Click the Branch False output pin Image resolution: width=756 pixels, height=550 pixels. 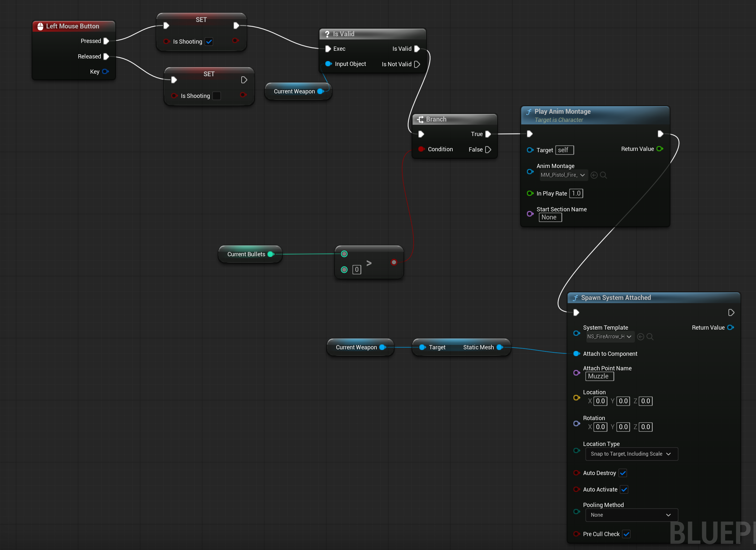point(488,150)
